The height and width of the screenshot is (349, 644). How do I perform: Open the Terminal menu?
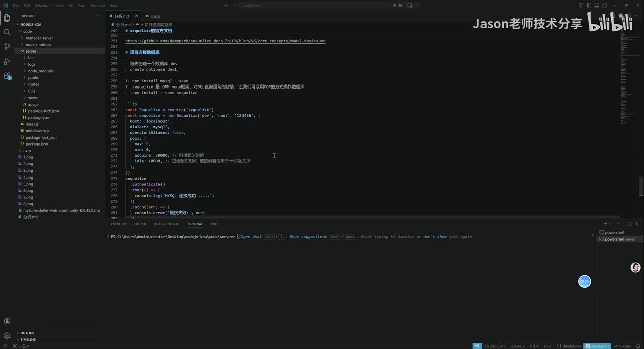click(x=97, y=5)
